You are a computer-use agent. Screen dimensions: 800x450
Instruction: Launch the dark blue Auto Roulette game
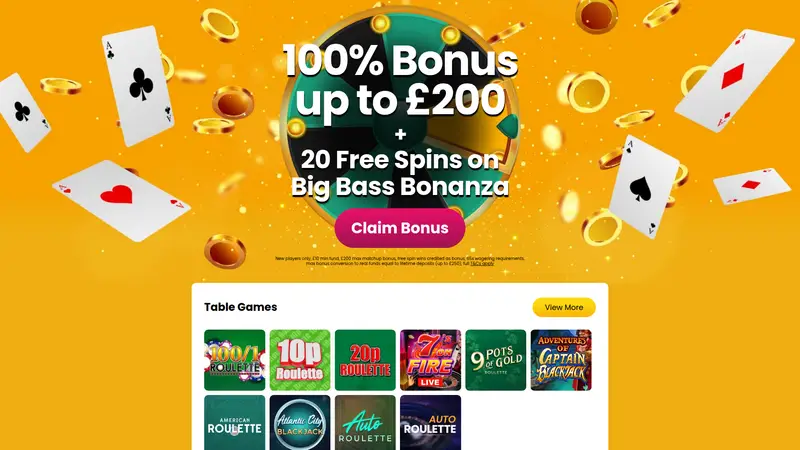click(431, 422)
